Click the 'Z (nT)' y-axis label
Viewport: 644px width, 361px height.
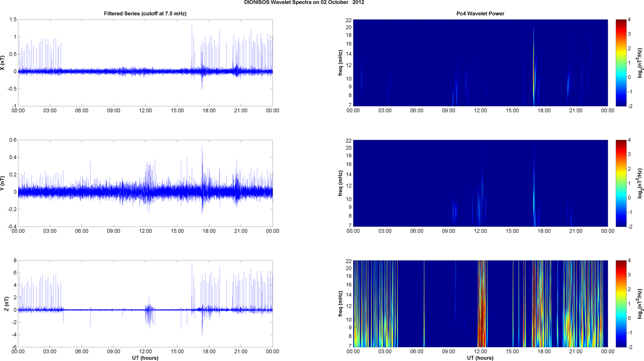coord(6,304)
